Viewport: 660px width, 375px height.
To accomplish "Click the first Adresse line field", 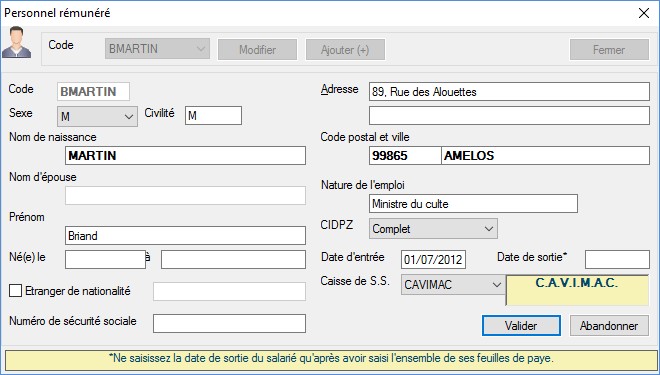I will click(x=509, y=92).
